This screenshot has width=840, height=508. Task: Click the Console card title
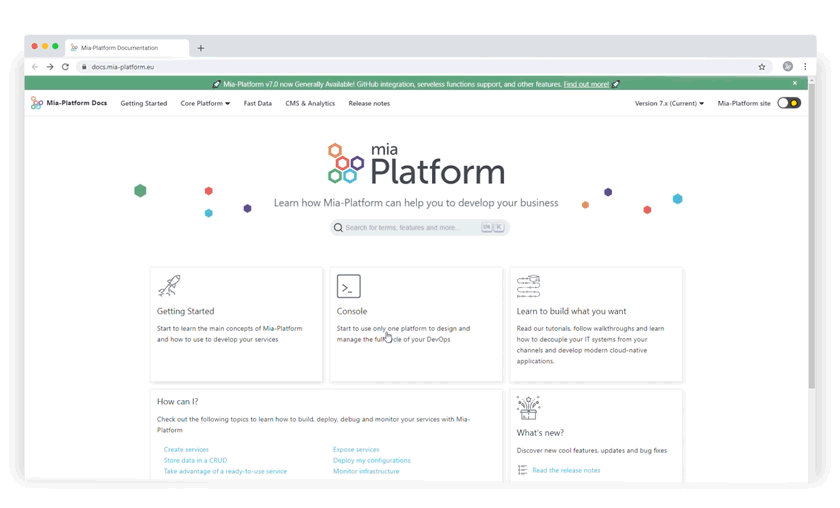coord(352,311)
